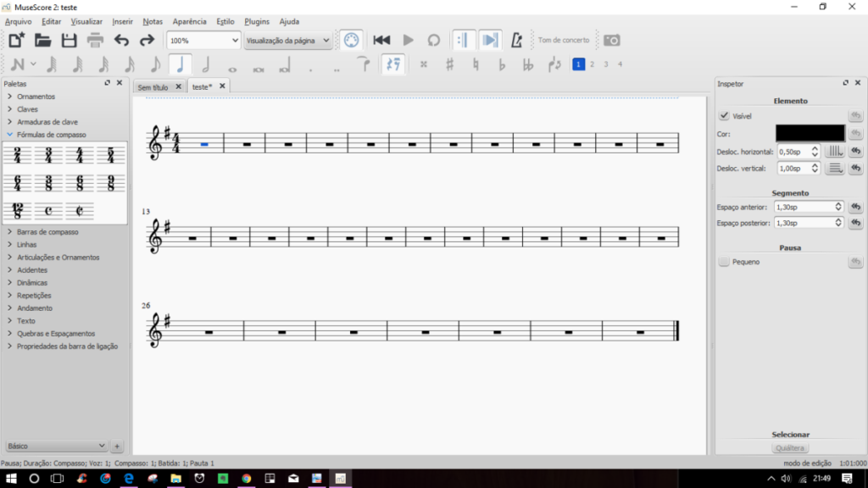Select the quarter note duration
This screenshot has height=488, width=868.
point(180,64)
